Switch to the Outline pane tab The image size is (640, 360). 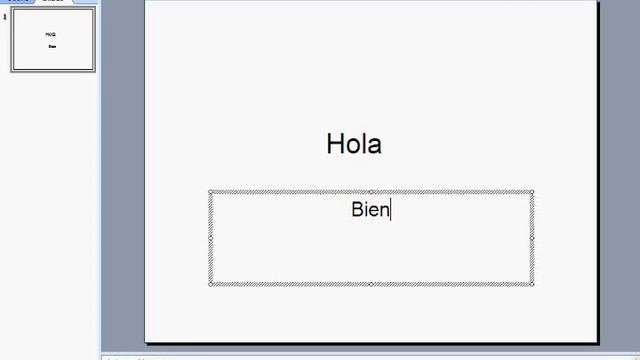pyautogui.click(x=18, y=1)
